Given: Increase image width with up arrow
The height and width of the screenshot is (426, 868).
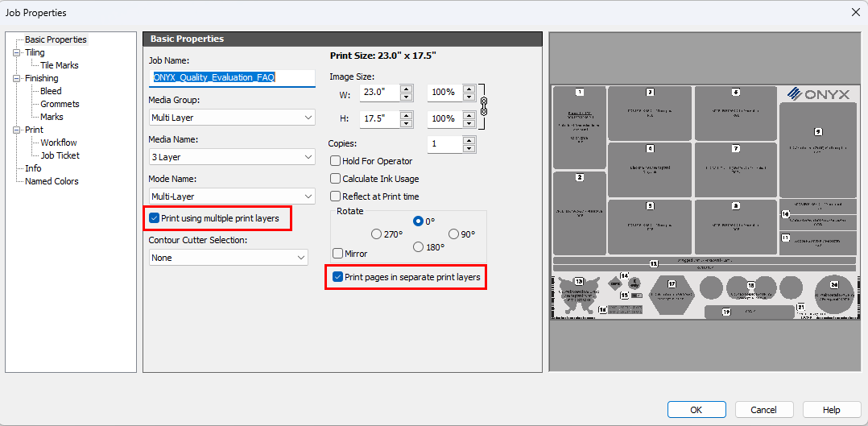Looking at the screenshot, I should click(x=406, y=89).
